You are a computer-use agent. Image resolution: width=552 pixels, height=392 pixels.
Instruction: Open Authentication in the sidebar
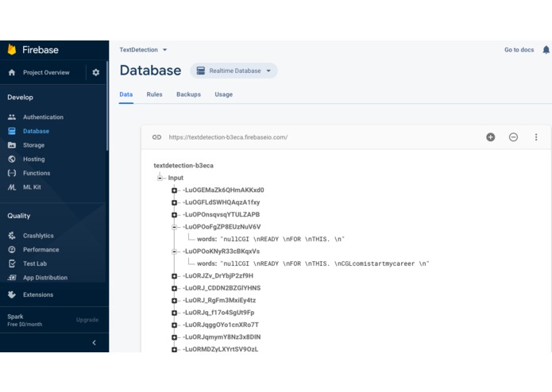coord(44,117)
